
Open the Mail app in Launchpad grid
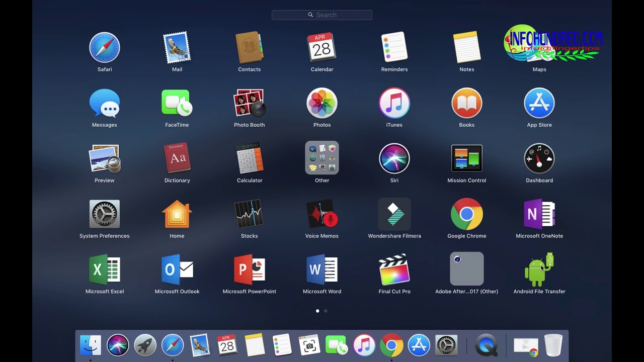tap(177, 48)
